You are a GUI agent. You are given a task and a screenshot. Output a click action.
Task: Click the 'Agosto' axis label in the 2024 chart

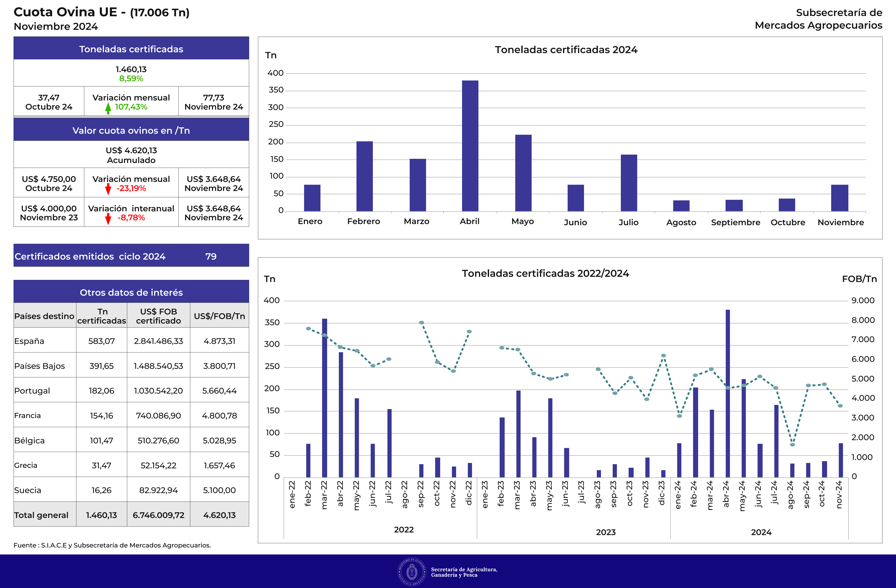click(x=681, y=223)
